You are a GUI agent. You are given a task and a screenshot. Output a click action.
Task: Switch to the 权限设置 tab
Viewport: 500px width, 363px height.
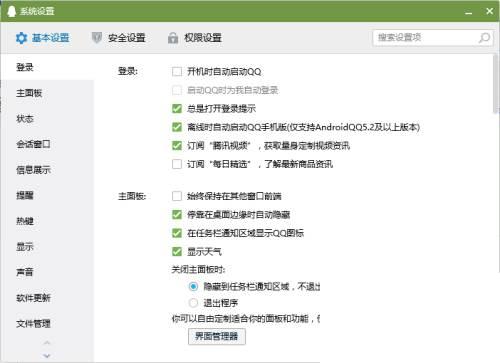(195, 38)
